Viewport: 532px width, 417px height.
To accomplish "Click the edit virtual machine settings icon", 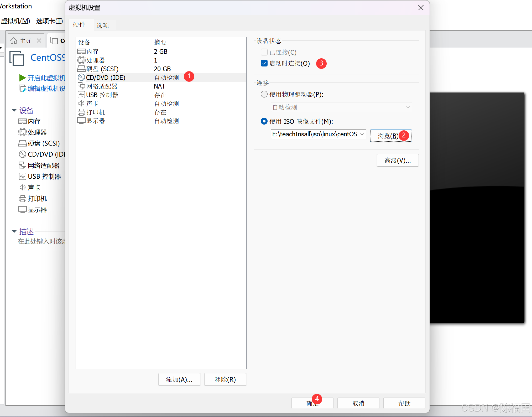I will (x=22, y=89).
